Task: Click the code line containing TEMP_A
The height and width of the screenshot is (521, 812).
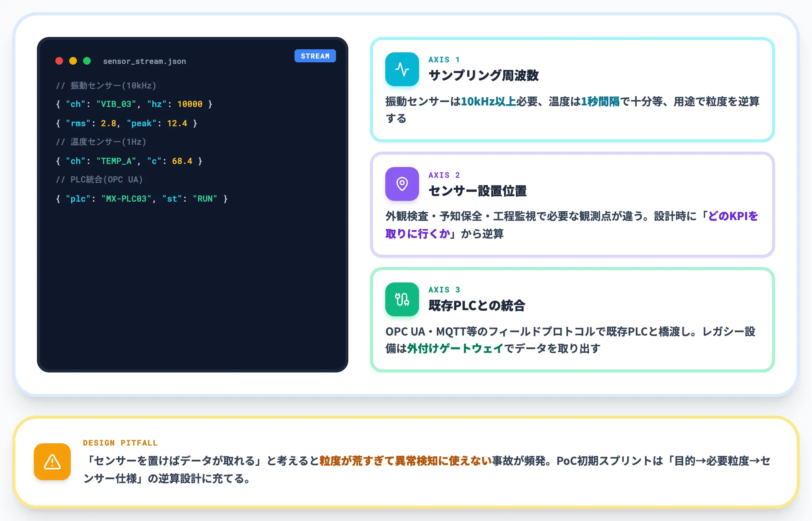Action: (x=129, y=161)
